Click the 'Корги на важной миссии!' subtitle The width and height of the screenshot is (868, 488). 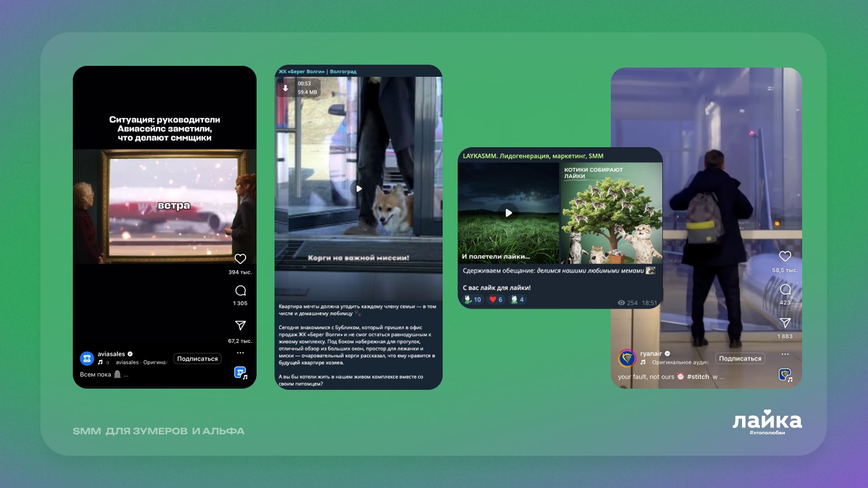tap(359, 258)
